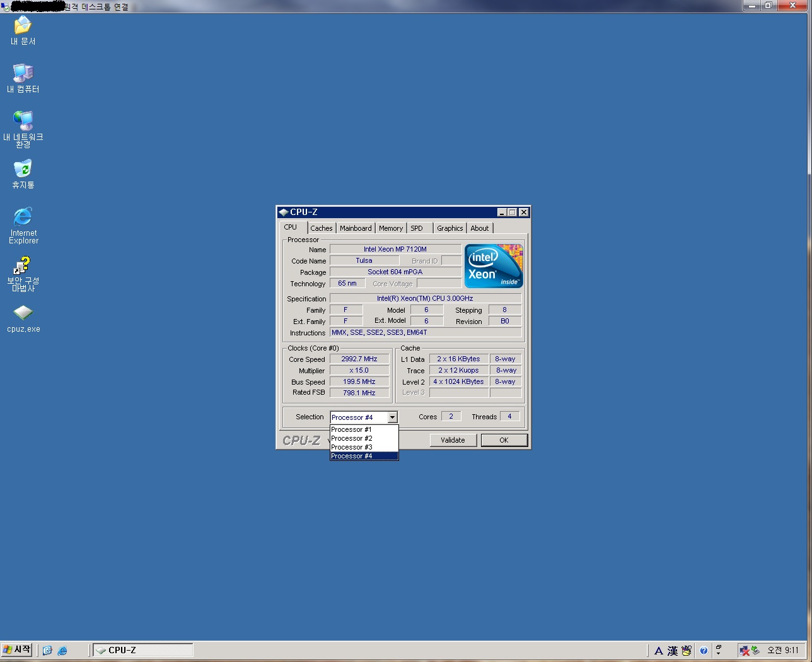This screenshot has width=812, height=662.
Task: Click the Trace value 2 x 12 Kuops
Action: pyautogui.click(x=459, y=370)
